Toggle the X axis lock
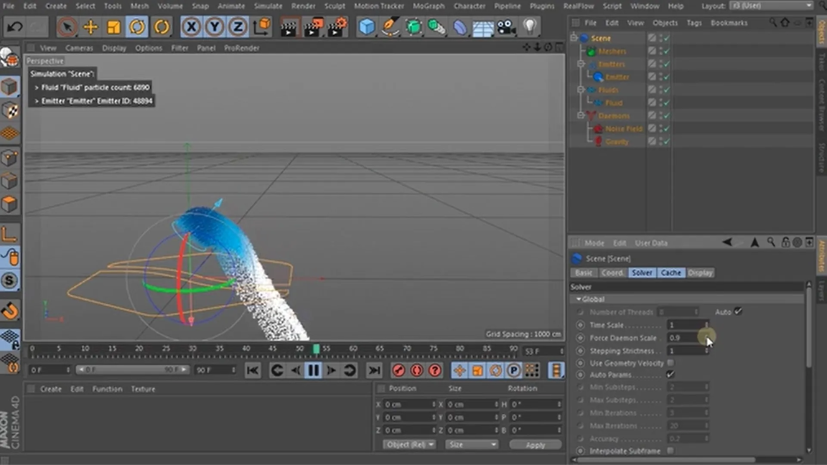Screen dimensions: 827x465 click(191, 27)
